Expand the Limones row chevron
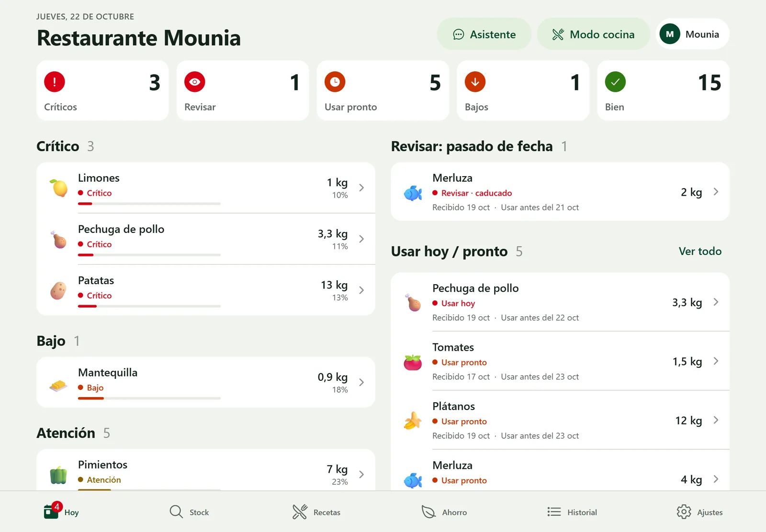Viewport: 766px width, 532px height. 361,188
